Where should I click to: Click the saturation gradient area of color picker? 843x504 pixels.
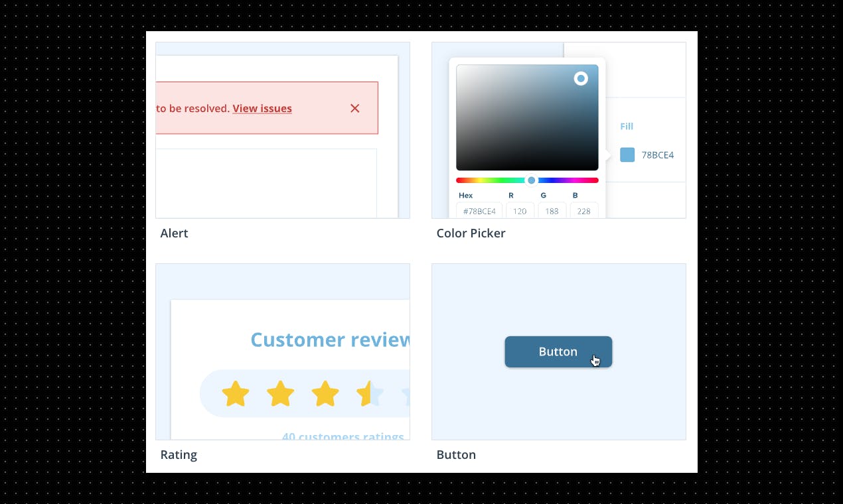point(527,117)
